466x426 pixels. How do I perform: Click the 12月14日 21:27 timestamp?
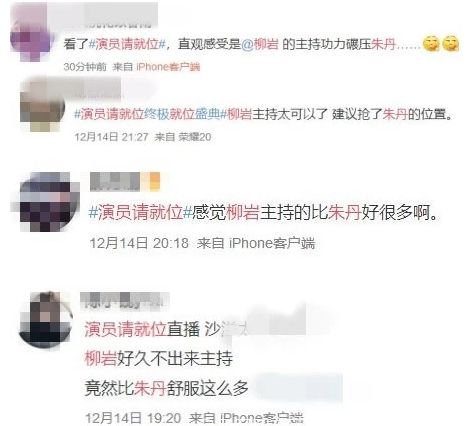click(111, 137)
